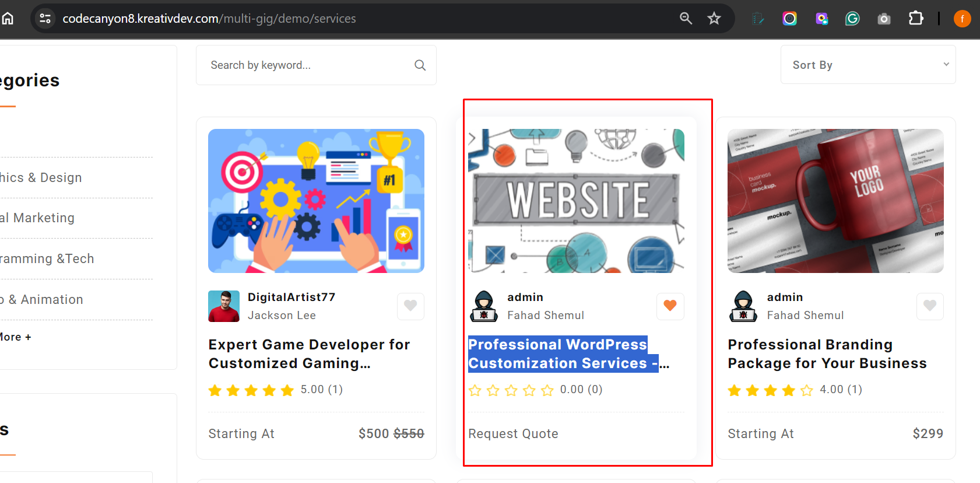980x483 pixels.
Task: Click the browser home icon
Action: [8, 19]
